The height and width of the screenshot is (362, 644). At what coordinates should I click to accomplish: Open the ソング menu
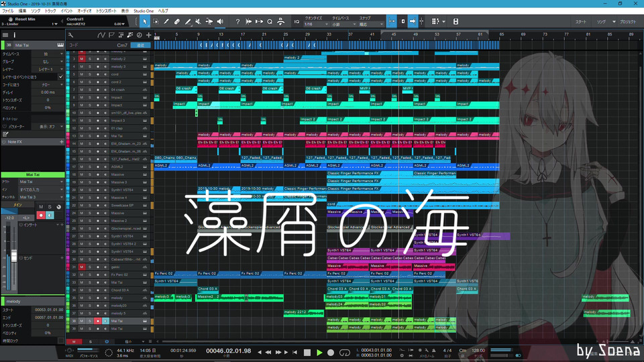36,11
